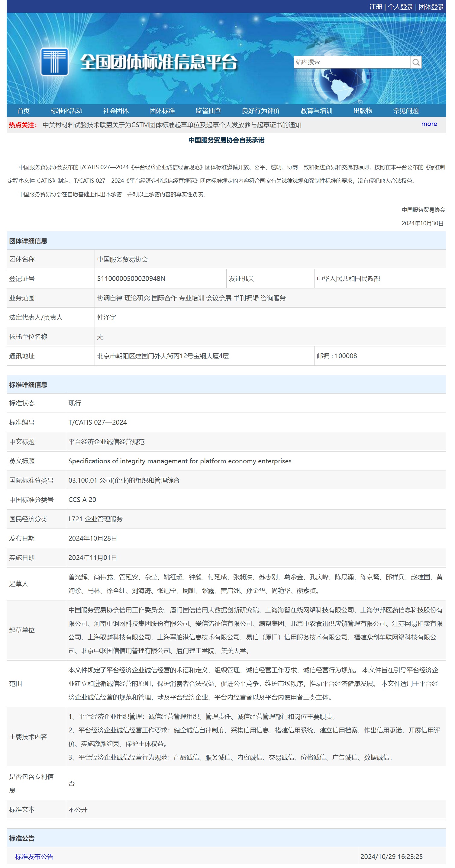Open the 团体标准 menu
This screenshot has height=868, width=455.
pyautogui.click(x=162, y=111)
